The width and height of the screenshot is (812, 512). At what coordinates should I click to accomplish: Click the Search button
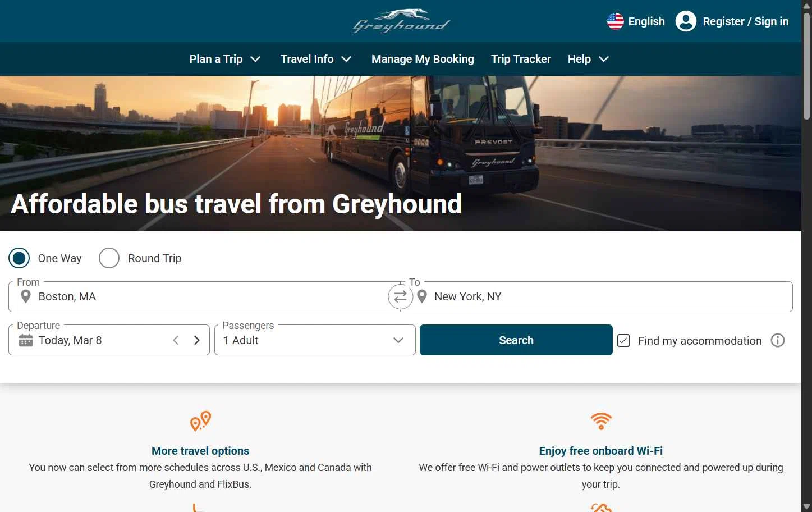516,340
